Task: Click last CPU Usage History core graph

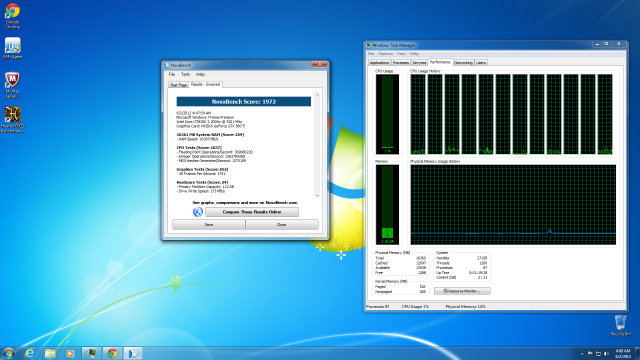Action: [x=605, y=114]
